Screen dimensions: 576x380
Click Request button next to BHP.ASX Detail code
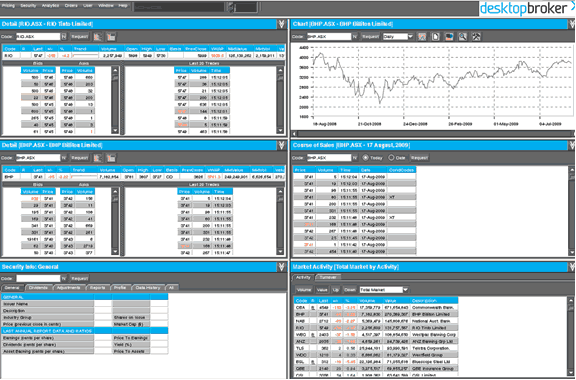pyautogui.click(x=79, y=158)
